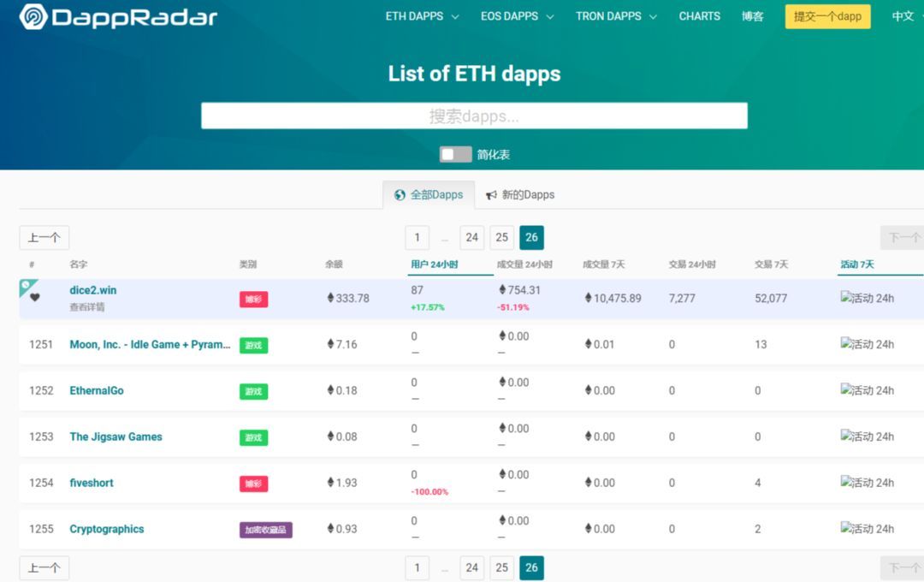Screen dimensions: 924x582
Task: Open the CHARTS menu item
Action: pos(700,16)
